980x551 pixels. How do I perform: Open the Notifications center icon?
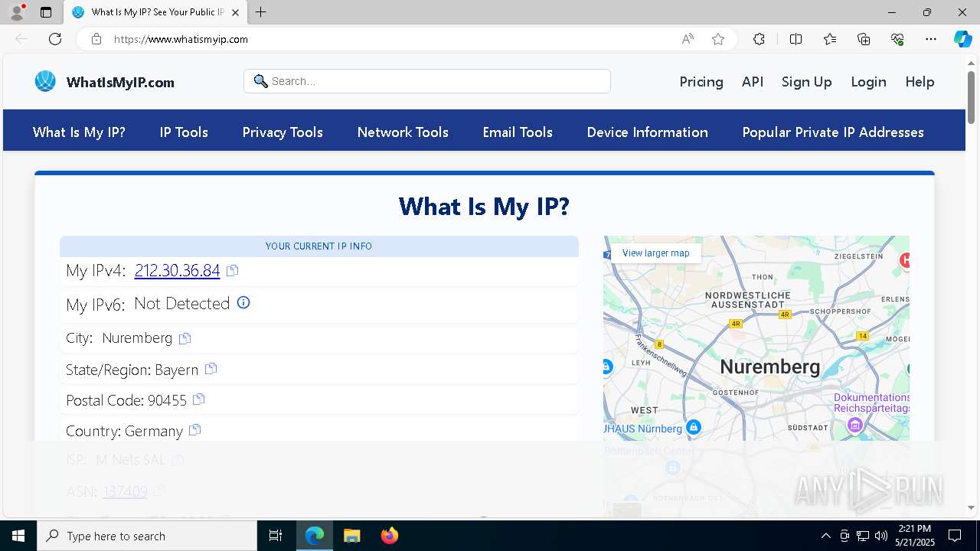click(x=955, y=536)
